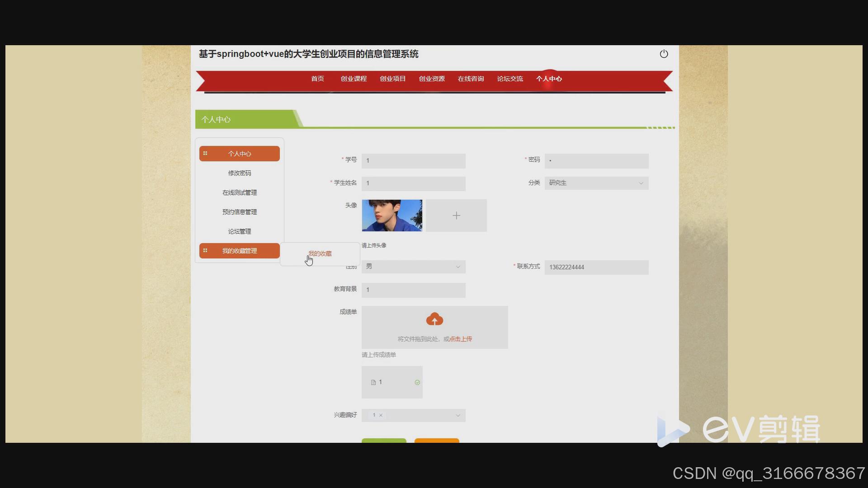
Task: Click the plus icon to add avatar
Action: [x=456, y=216]
